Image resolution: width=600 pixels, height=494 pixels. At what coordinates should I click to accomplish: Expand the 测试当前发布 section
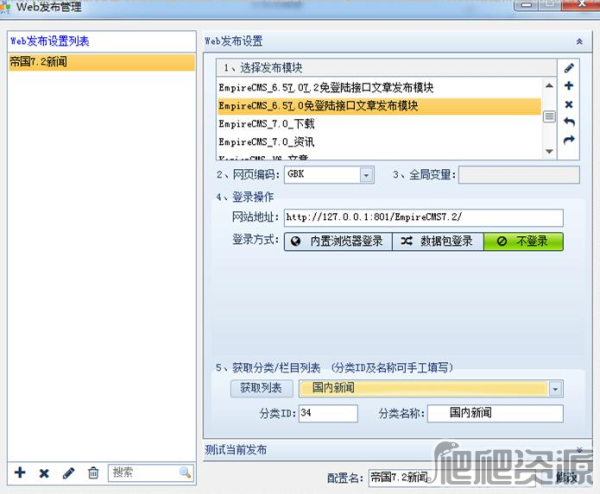coord(579,449)
